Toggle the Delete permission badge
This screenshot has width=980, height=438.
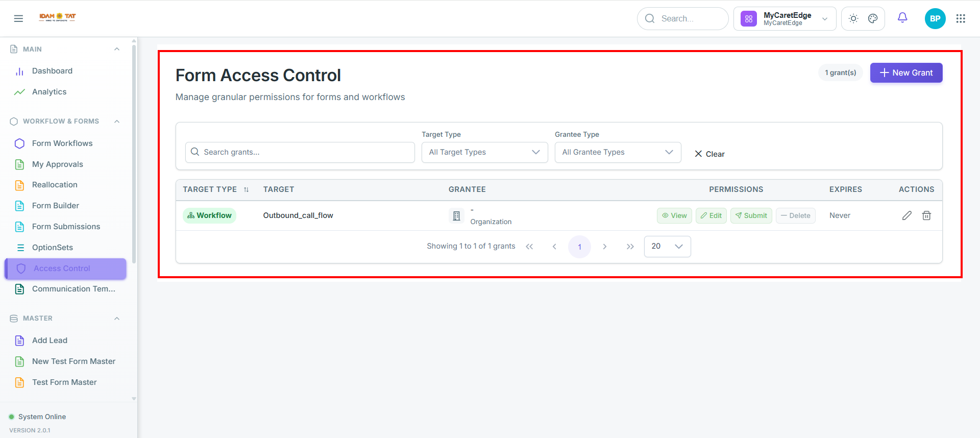tap(796, 215)
